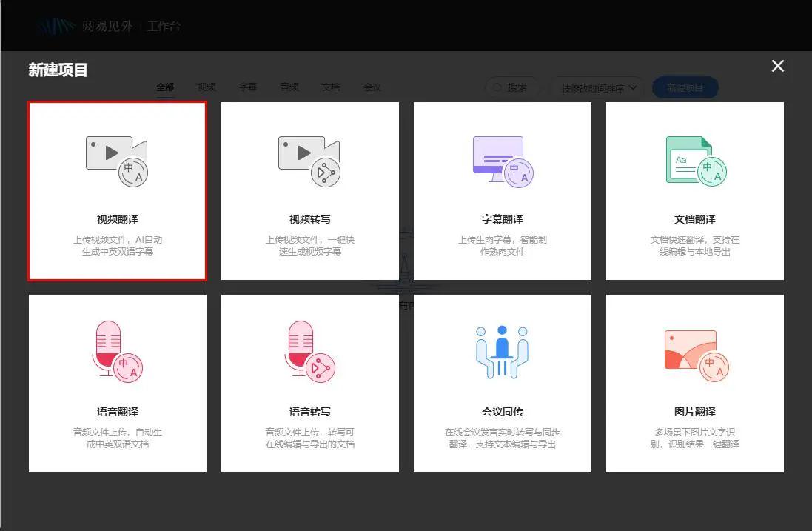The width and height of the screenshot is (812, 531).
Task: Click inside the 搜索 search field
Action: (x=514, y=87)
